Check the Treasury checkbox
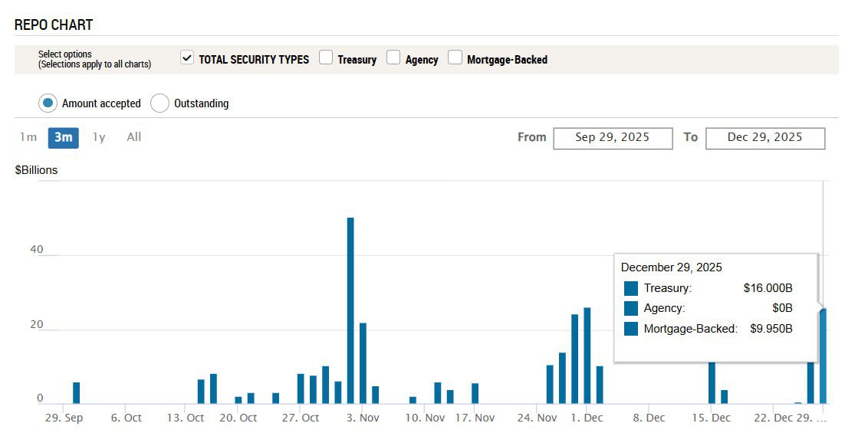 pyautogui.click(x=325, y=57)
